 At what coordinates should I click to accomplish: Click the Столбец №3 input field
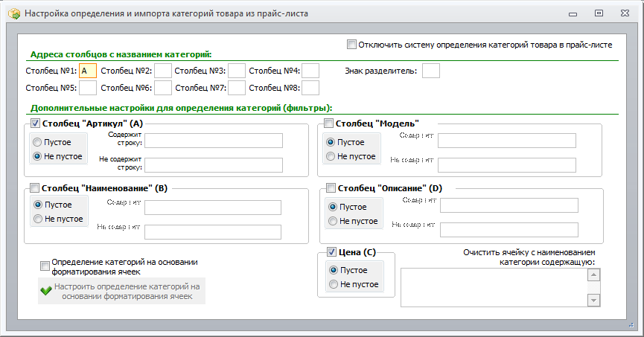coord(237,71)
